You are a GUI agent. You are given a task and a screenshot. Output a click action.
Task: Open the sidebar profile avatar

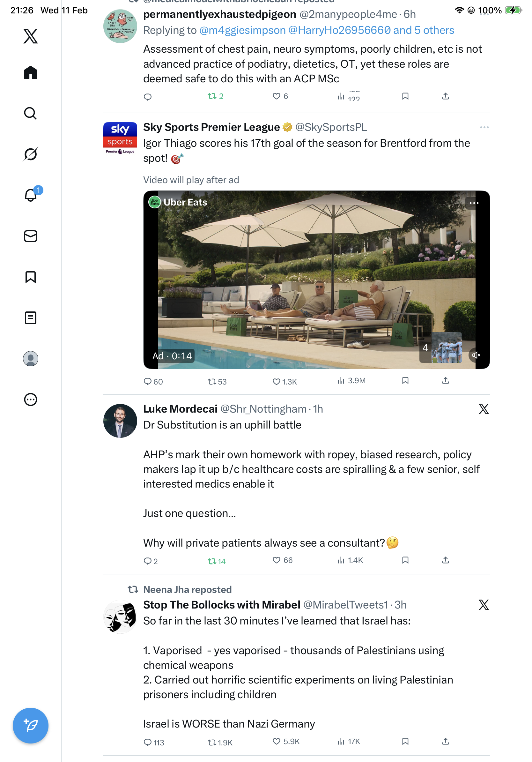point(31,359)
